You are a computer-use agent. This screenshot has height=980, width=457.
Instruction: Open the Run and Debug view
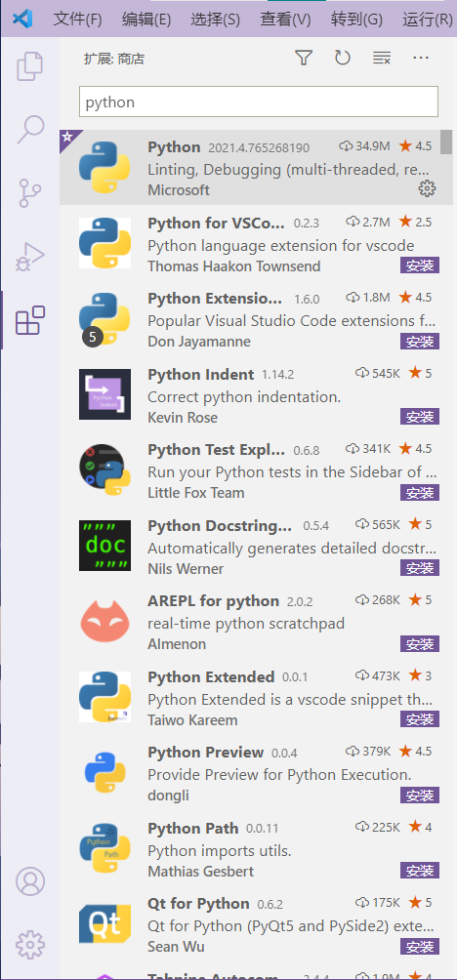point(30,256)
